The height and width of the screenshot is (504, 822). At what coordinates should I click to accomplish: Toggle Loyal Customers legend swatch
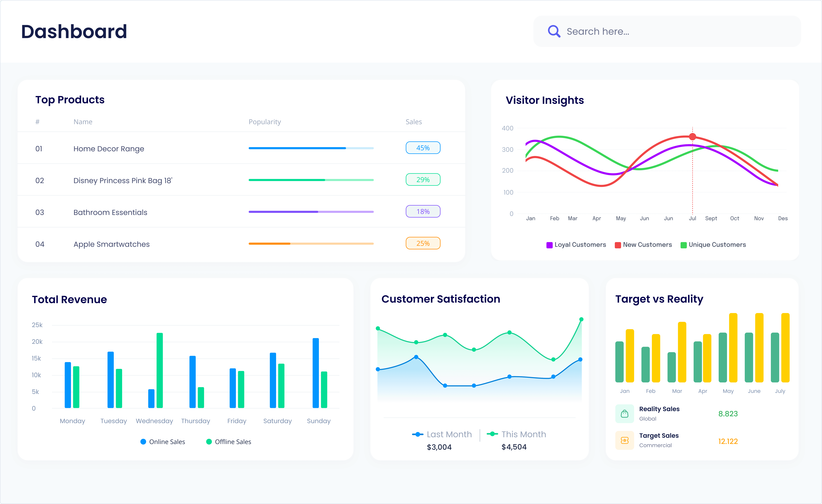[x=549, y=245]
